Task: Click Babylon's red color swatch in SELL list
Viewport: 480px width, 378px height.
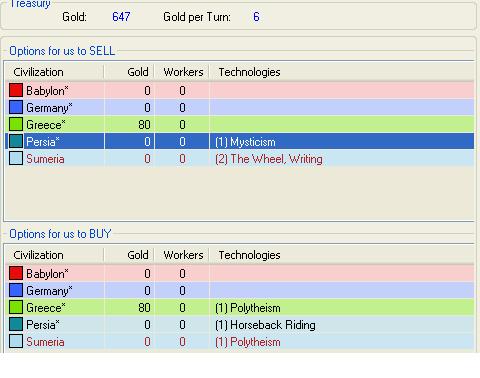Action: coord(16,90)
